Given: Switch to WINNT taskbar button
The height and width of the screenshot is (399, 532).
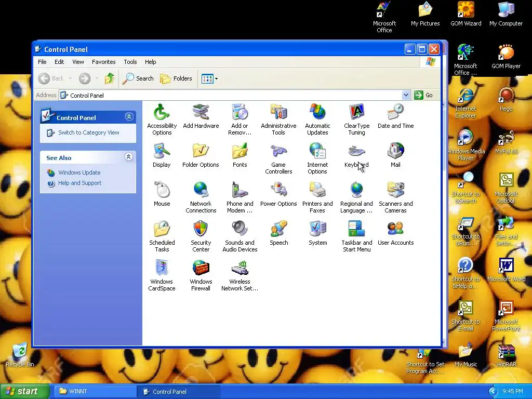Looking at the screenshot, I should point(95,391).
